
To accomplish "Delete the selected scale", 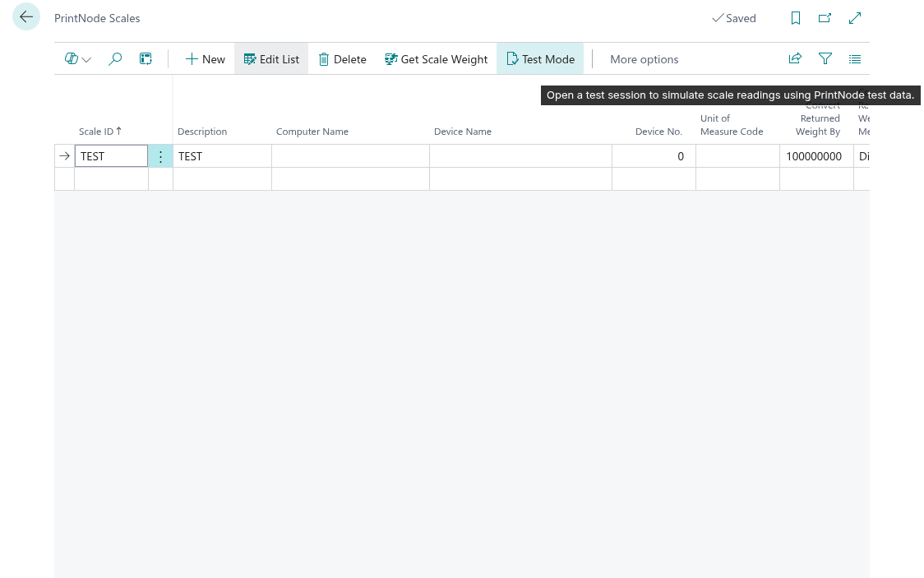I will (x=342, y=59).
